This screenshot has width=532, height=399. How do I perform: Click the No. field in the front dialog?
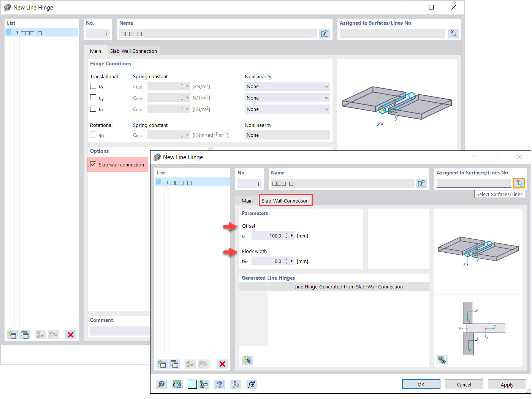[249, 184]
